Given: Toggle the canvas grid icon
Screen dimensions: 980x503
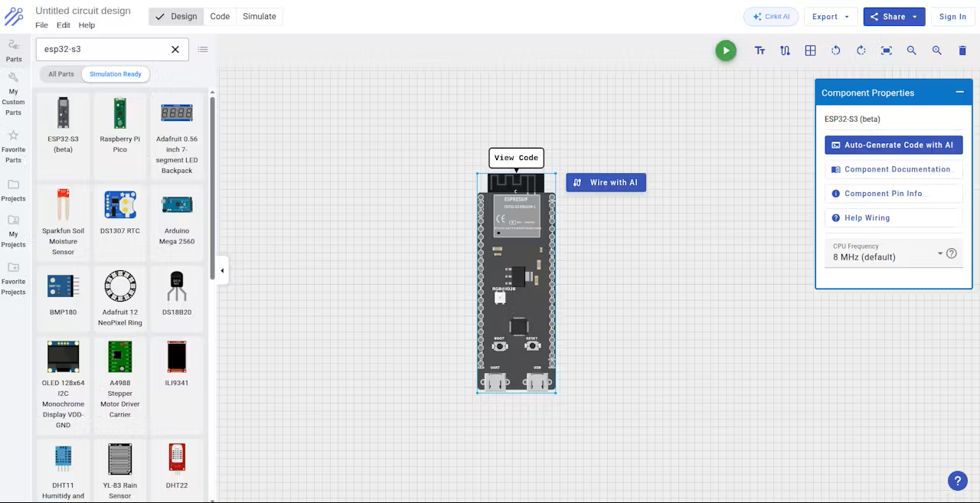Looking at the screenshot, I should point(810,51).
